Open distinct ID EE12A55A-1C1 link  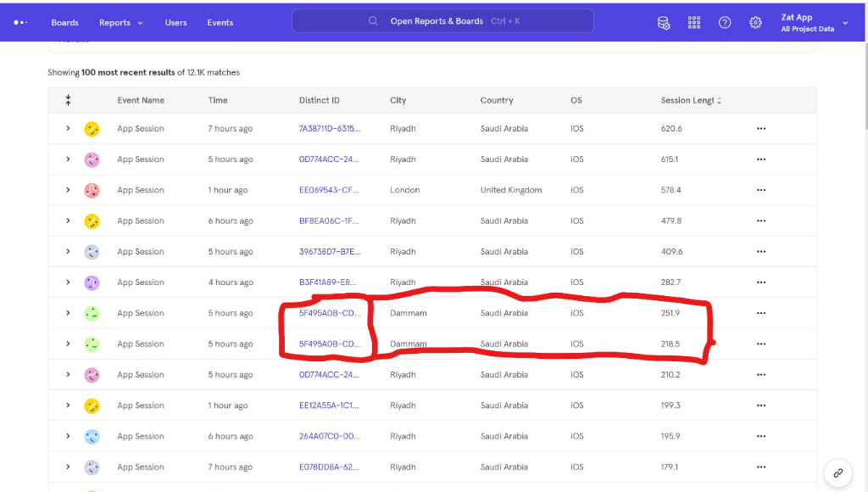329,405
